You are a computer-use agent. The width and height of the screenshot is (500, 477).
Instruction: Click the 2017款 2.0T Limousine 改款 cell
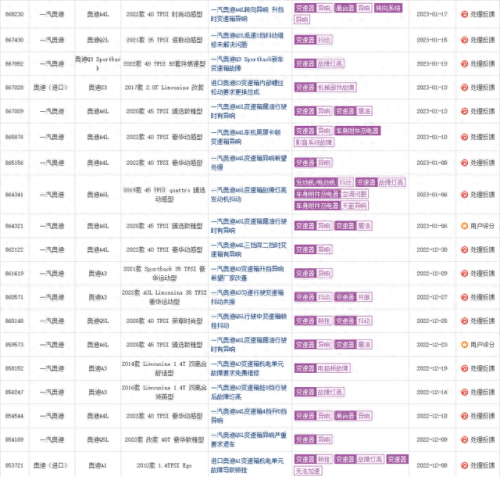tap(164, 87)
